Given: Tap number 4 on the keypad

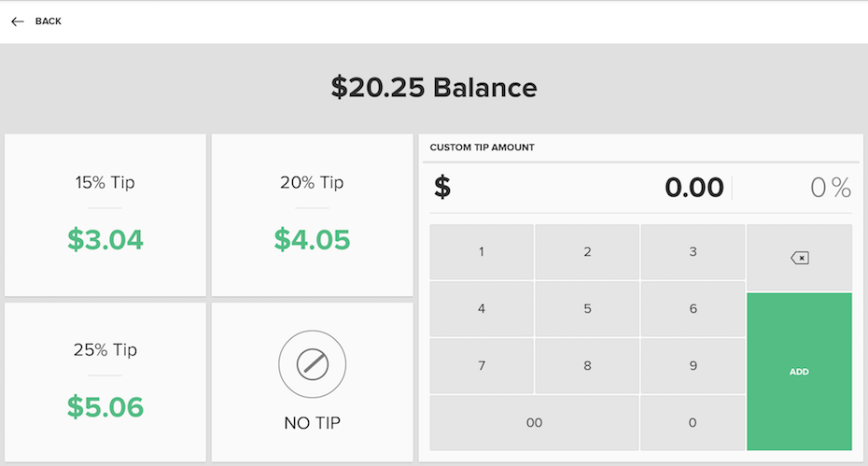Looking at the screenshot, I should pyautogui.click(x=482, y=309).
